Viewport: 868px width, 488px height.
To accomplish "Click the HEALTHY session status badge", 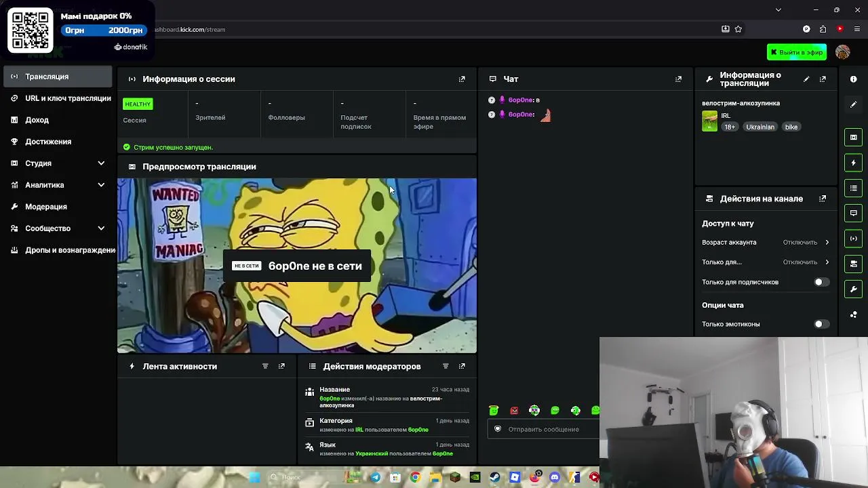I will coord(138,104).
